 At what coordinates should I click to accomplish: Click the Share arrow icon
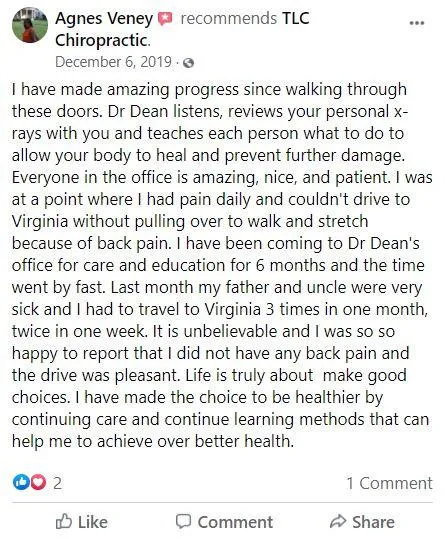(338, 521)
